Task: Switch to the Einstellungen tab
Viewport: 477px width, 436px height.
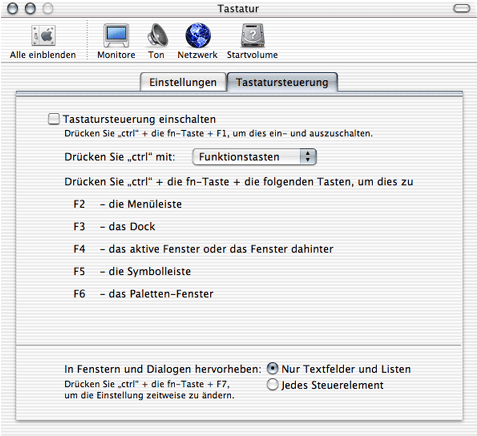Action: click(183, 82)
